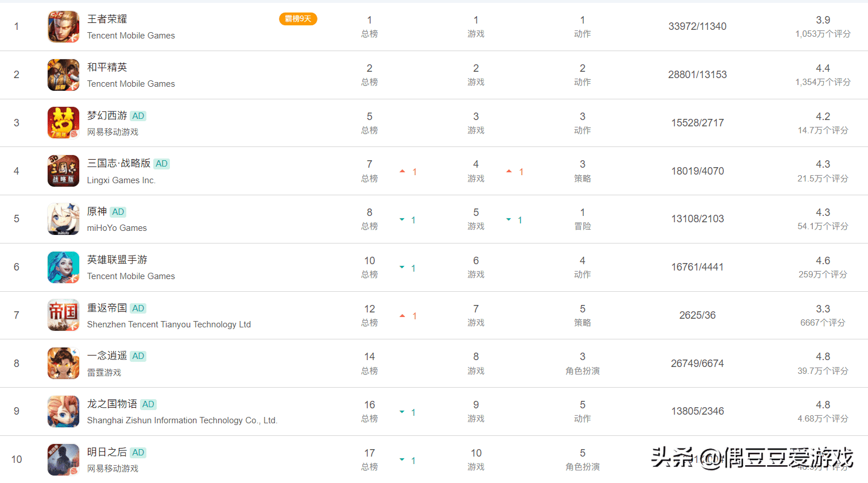This screenshot has height=483, width=868.
Task: Open the 和平精英 game title link
Action: click(x=107, y=68)
